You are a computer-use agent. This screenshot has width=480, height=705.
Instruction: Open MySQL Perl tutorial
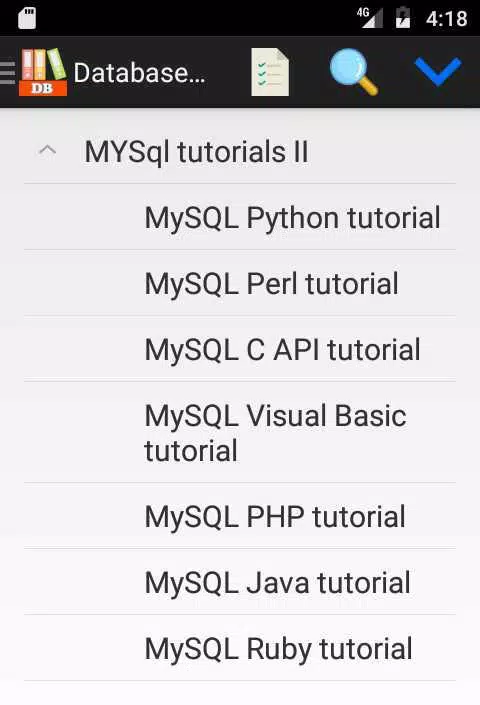coord(240,283)
